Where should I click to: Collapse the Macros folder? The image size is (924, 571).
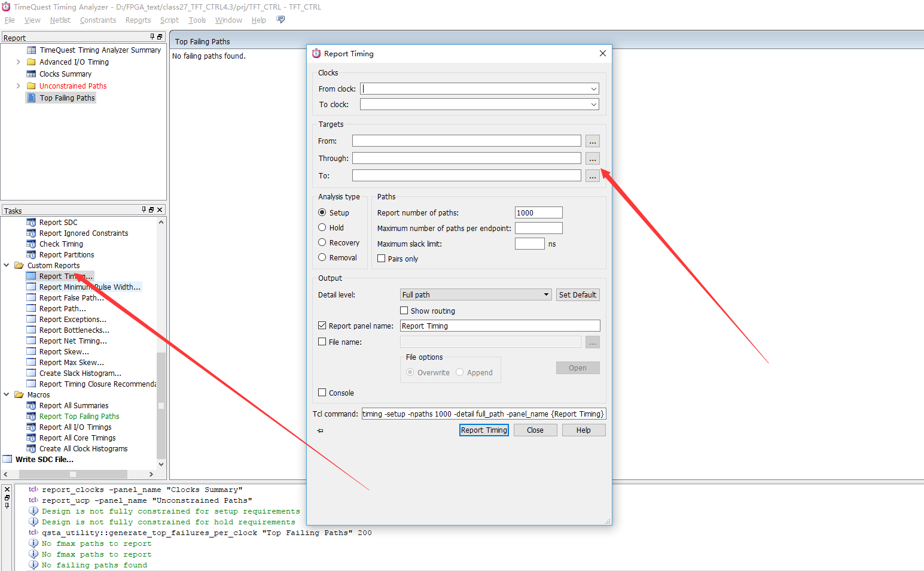click(x=7, y=394)
